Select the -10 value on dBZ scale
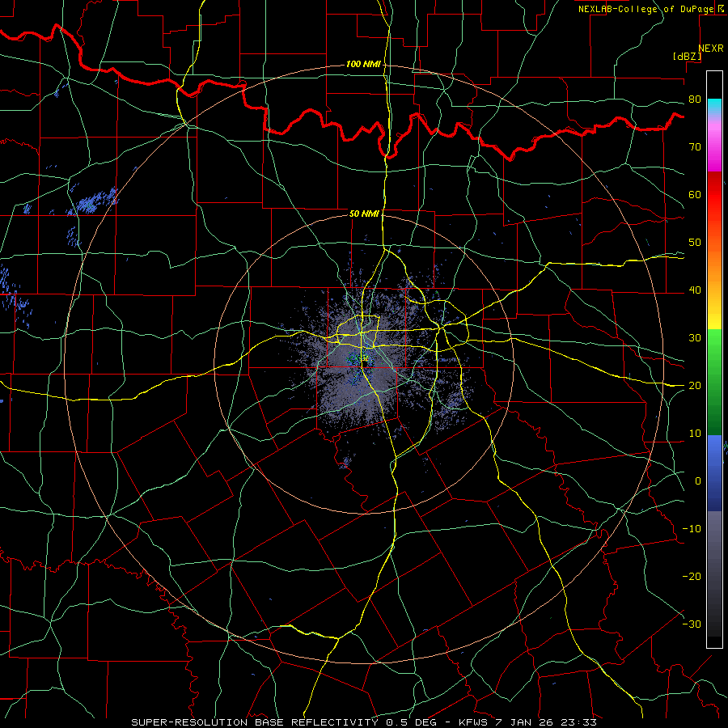 (691, 529)
